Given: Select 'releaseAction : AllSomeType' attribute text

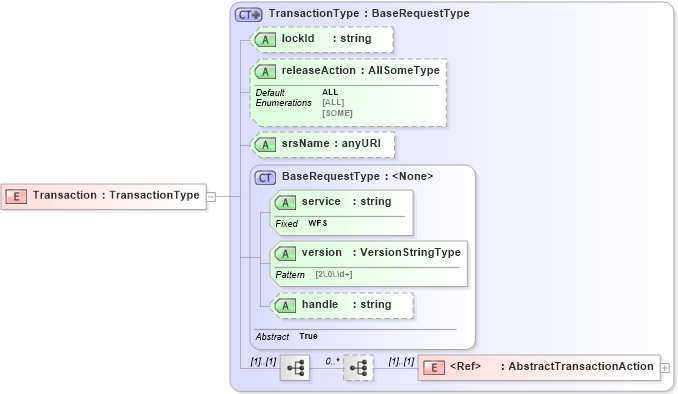Looking at the screenshot, I should (x=361, y=70).
